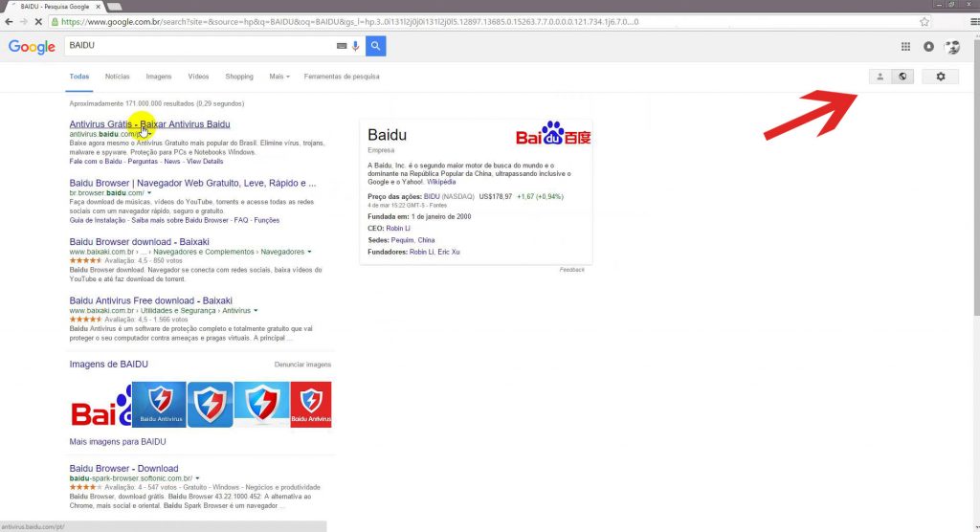980x532 pixels.
Task: Expand arrow next to Navegadores breadcrumb
Action: 309,252
